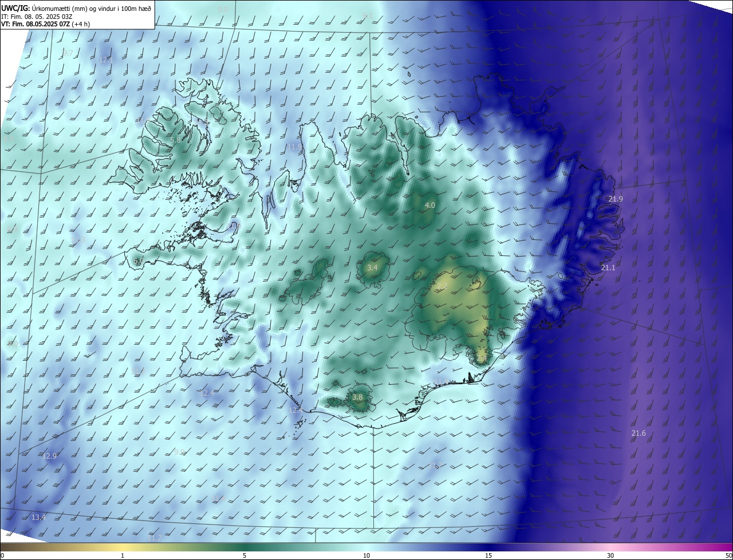Click the 5 tick on the color scale
The image size is (733, 560).
point(245,555)
